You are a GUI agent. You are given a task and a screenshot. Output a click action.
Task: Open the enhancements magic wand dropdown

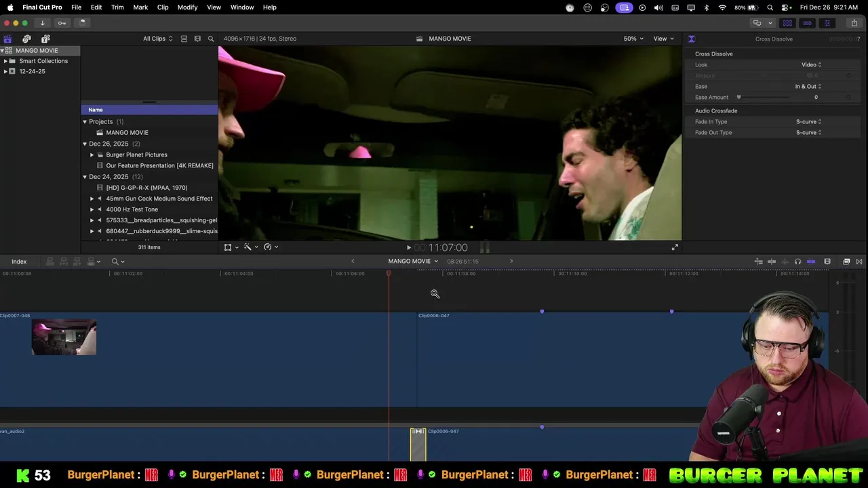251,247
